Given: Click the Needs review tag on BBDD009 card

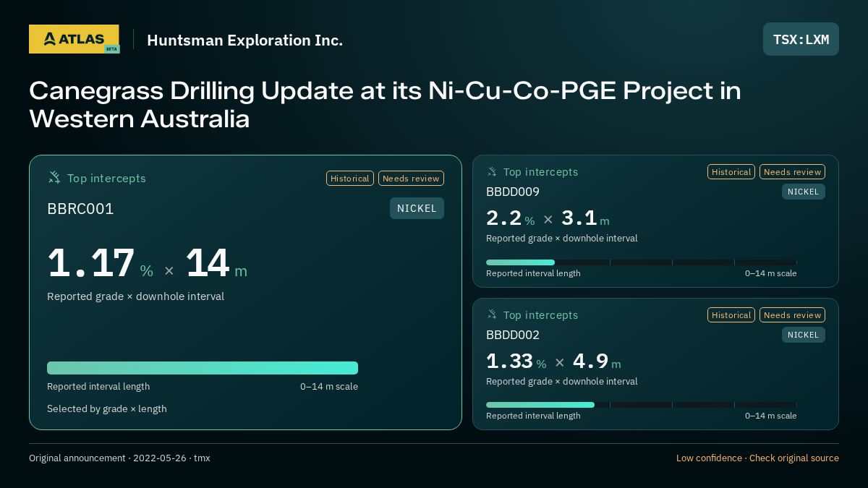Looking at the screenshot, I should 792,172.
